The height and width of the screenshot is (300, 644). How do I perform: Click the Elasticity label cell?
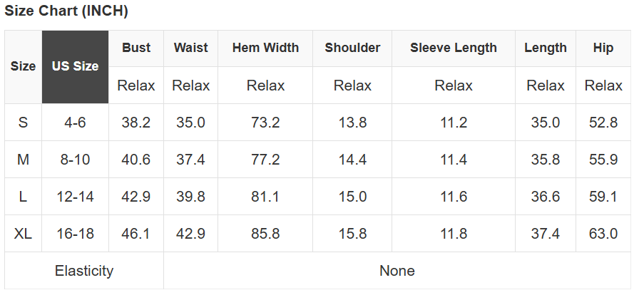point(84,271)
